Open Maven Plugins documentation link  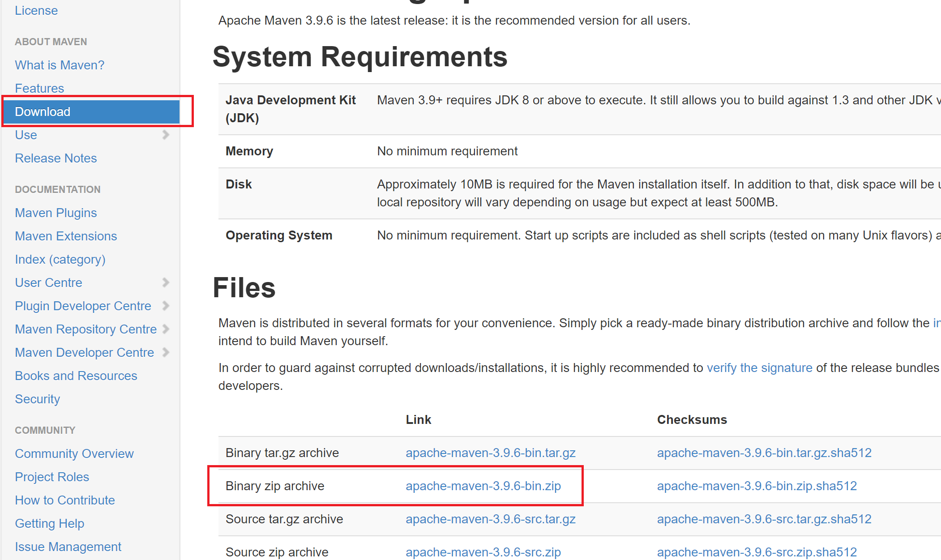[56, 213]
